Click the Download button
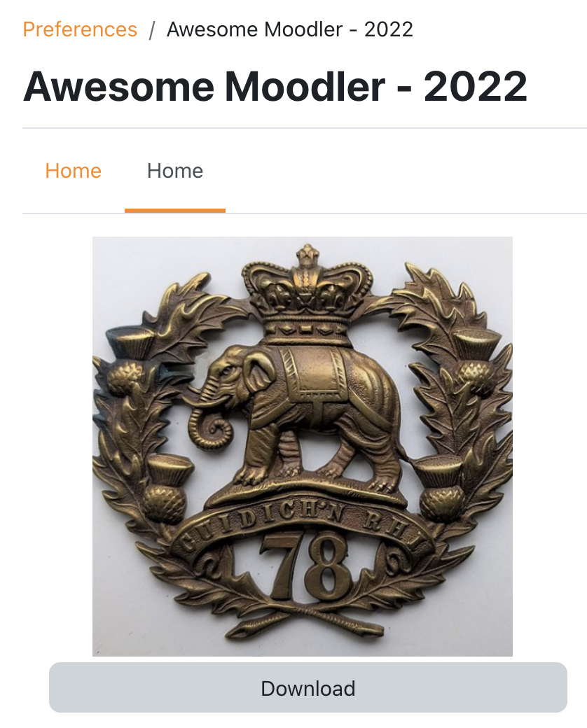 (308, 687)
